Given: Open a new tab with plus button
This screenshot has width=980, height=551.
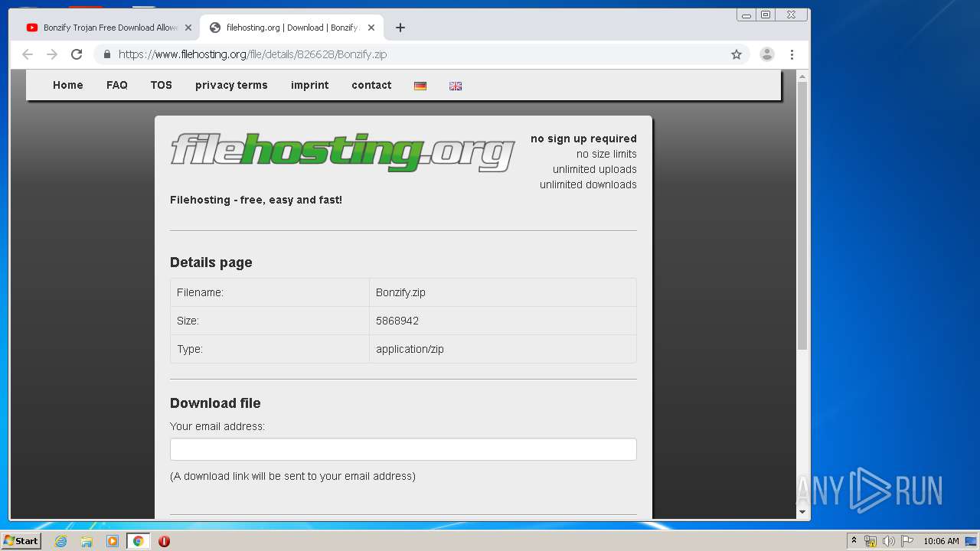Looking at the screenshot, I should click(400, 28).
